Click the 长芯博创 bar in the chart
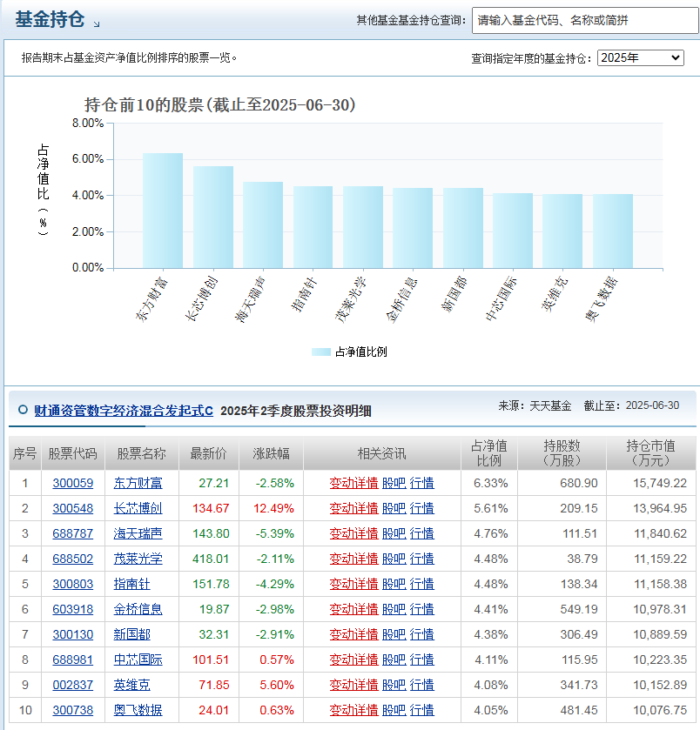Screen dimensions: 700x730 point(212,217)
